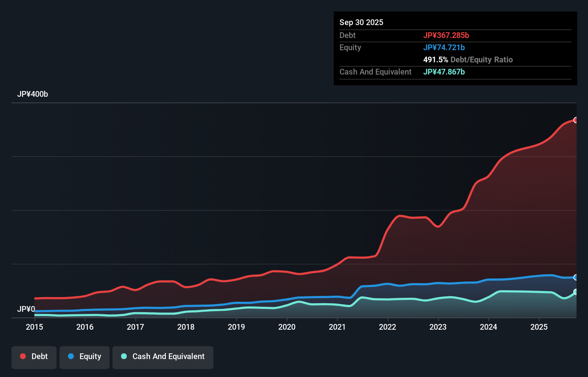Click the 2018 x-axis label
Screen dimensions: 588x377
[186, 327]
